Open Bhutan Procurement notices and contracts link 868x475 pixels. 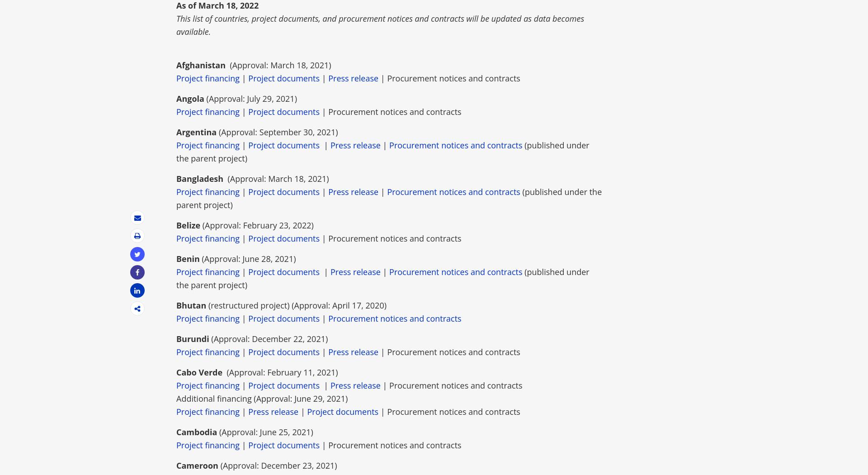(x=395, y=318)
